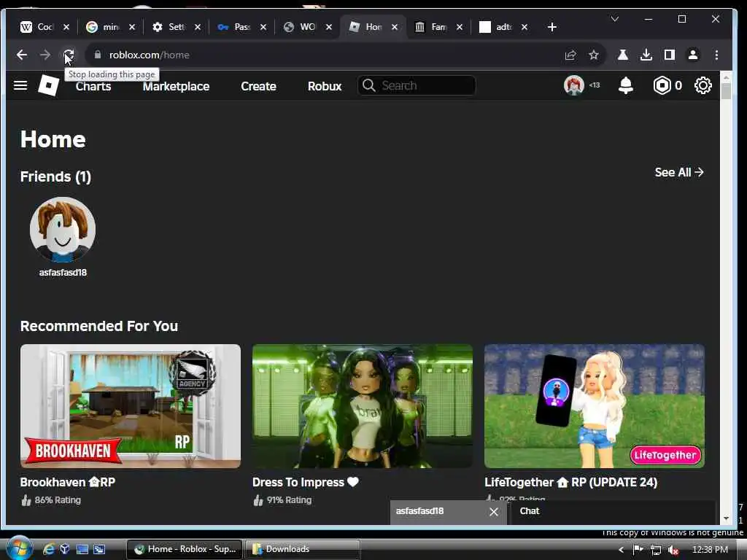Viewport: 747px width, 560px height.
Task: Open the LifeTogether game thumbnail
Action: point(595,406)
